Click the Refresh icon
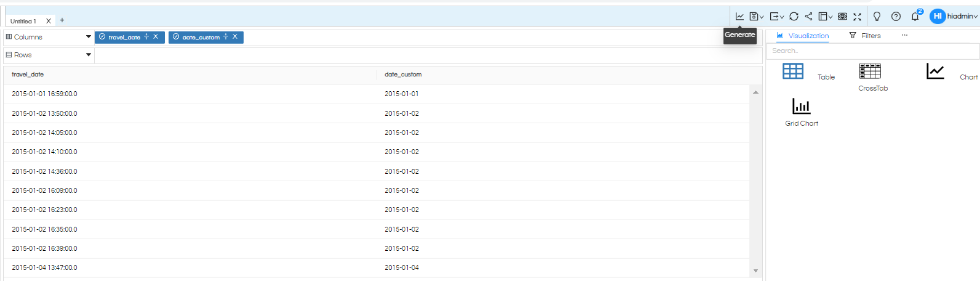The image size is (980, 281). point(794,17)
